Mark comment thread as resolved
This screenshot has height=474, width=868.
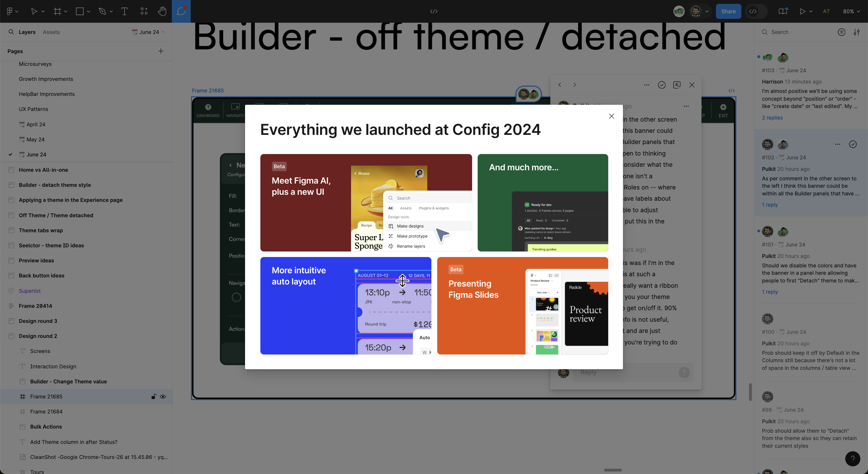click(661, 85)
